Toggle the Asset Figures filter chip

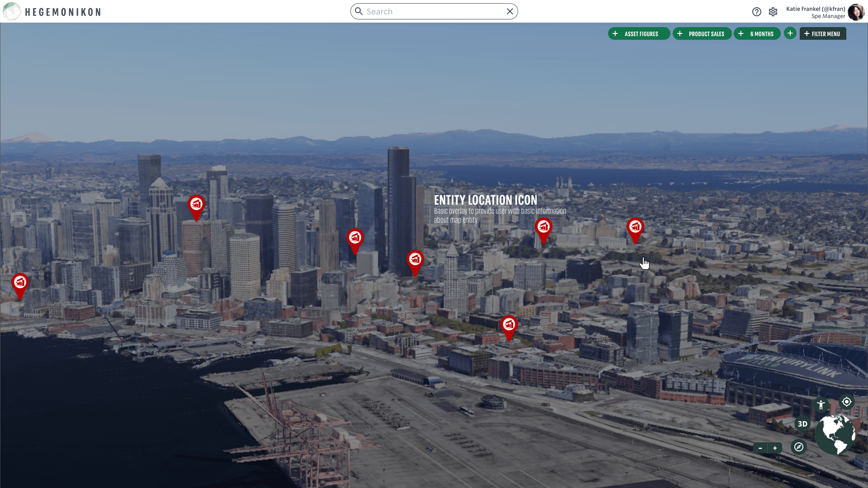tap(639, 34)
